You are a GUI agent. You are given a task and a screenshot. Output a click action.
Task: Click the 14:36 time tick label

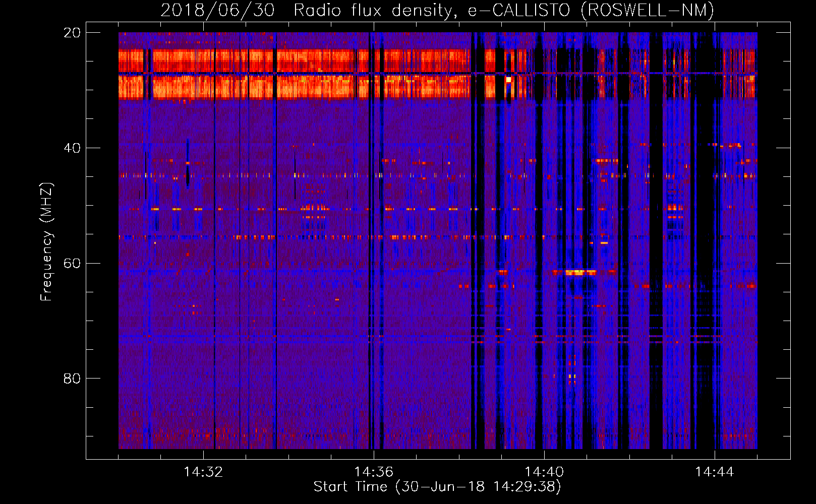(x=374, y=472)
